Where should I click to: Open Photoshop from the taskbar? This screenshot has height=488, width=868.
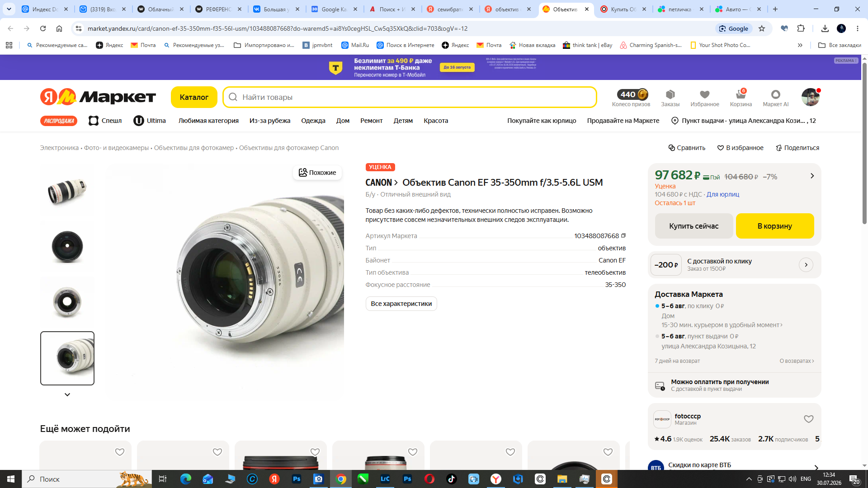(x=297, y=479)
